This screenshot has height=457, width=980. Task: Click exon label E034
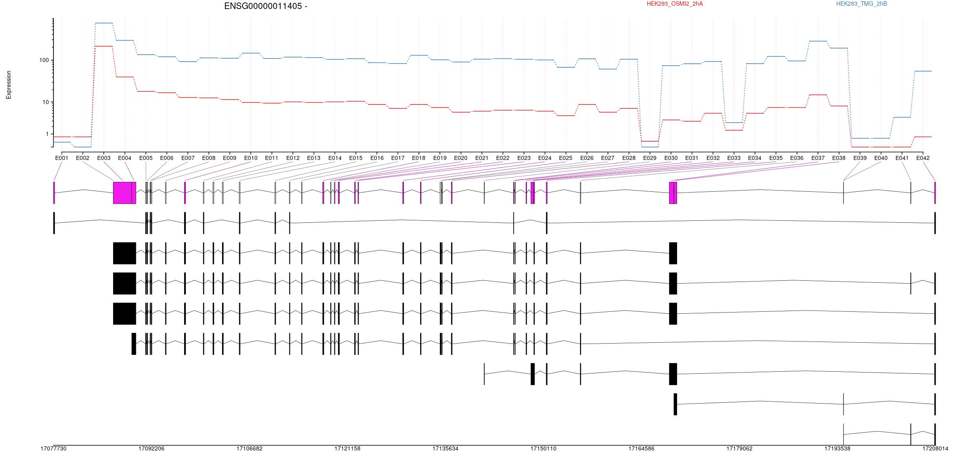pos(755,158)
